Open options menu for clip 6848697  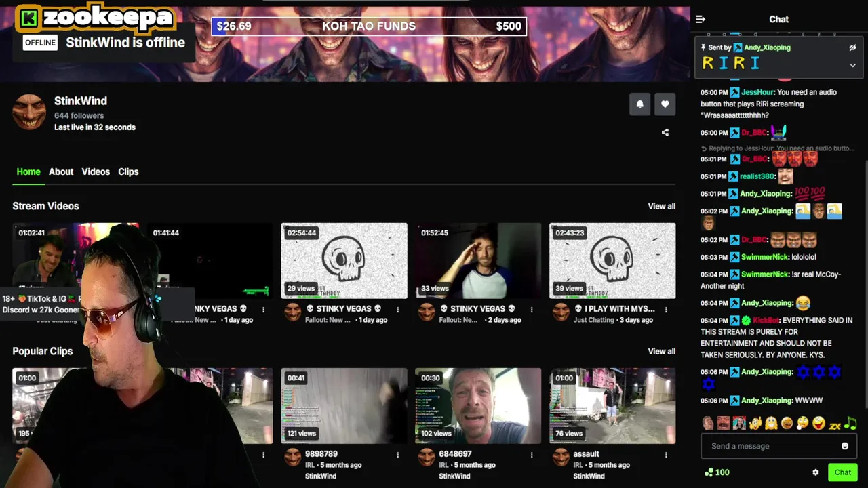532,455
